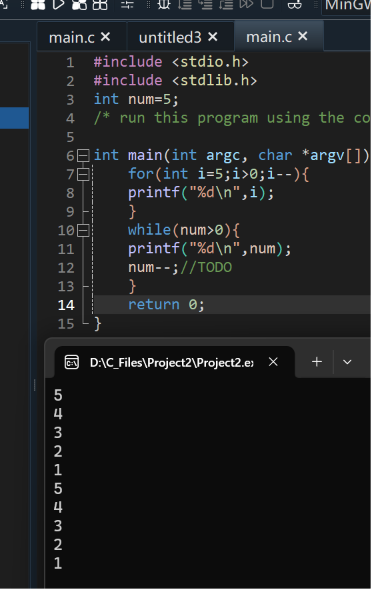This screenshot has width=371, height=589.
Task: Collapse the while loop fold at line 10
Action: point(83,230)
